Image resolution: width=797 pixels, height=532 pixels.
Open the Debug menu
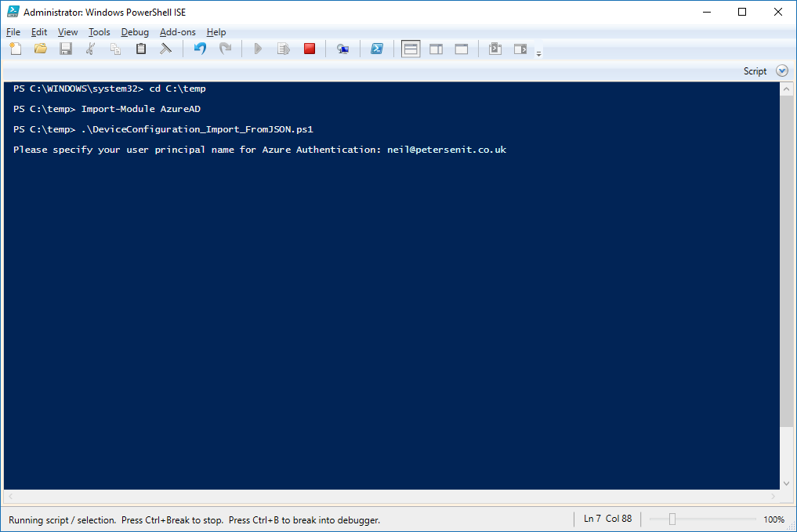(135, 32)
